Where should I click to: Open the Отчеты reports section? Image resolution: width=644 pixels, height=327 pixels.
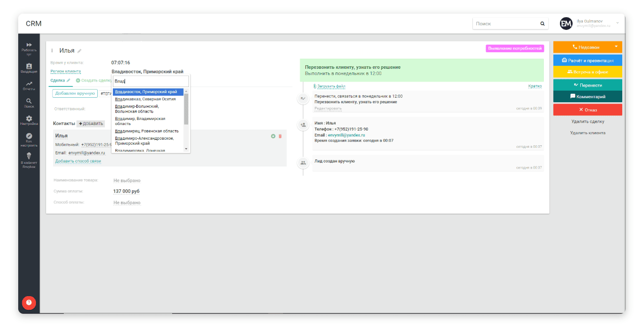coord(29,86)
